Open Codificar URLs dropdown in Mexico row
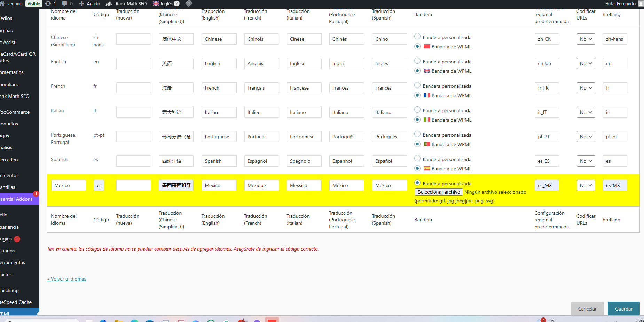The width and height of the screenshot is (644, 322). 586,185
